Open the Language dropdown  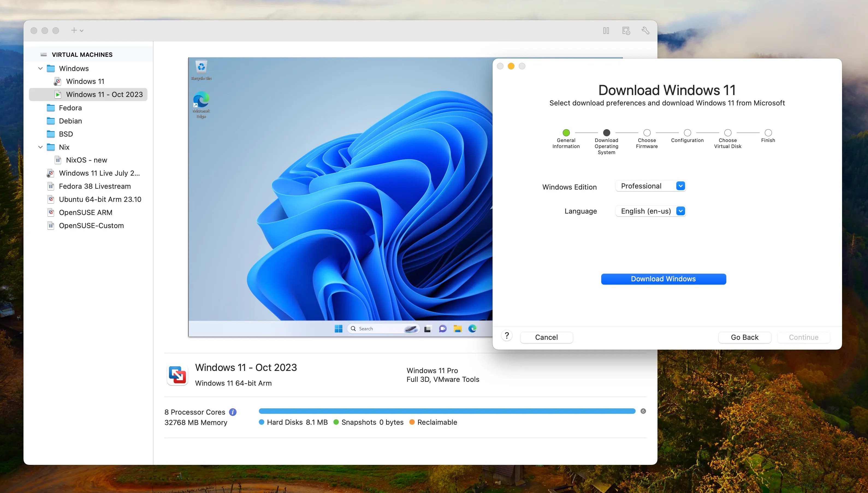(650, 211)
